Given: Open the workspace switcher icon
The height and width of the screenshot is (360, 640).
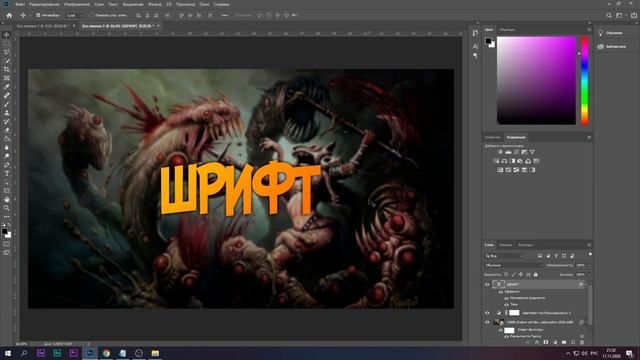Looking at the screenshot, I should click(x=620, y=16).
